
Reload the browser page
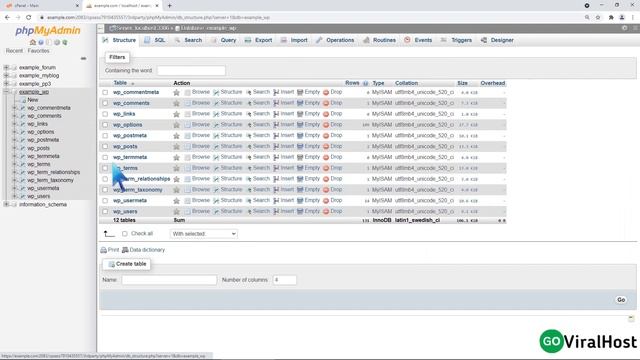pyautogui.click(x=29, y=18)
